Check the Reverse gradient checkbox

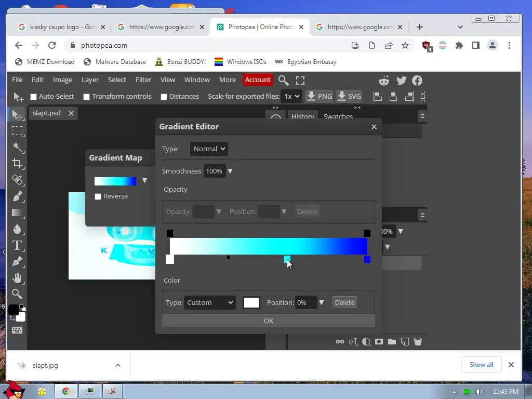tap(98, 196)
